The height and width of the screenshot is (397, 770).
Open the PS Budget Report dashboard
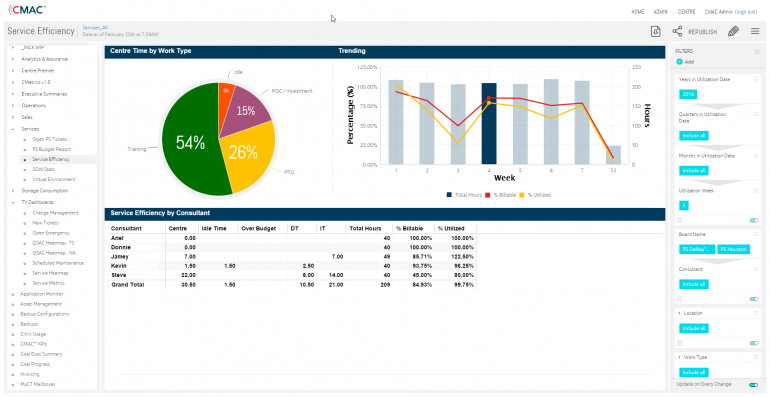click(x=52, y=149)
